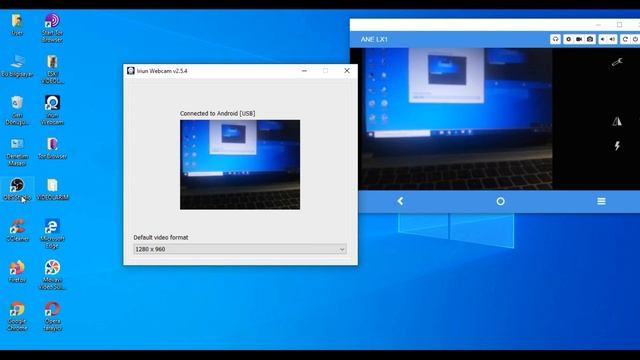Viewport: 640px width, 360px height.
Task: Select the Opera desktop shortcut
Action: click(52, 316)
